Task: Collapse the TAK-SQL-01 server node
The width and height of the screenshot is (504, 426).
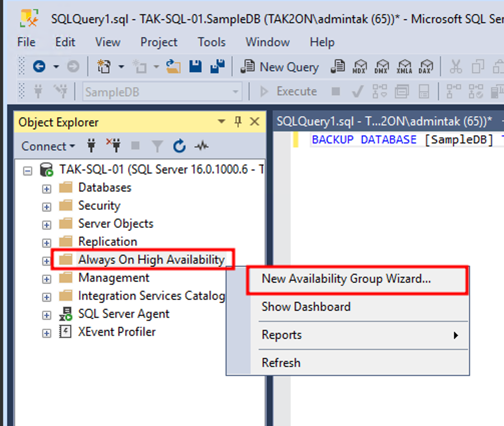Action: coord(28,171)
